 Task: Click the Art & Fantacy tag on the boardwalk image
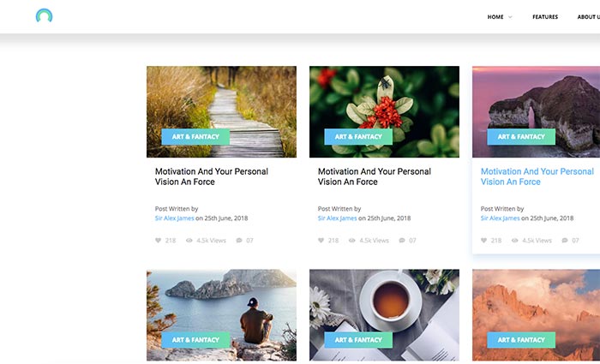coord(195,136)
